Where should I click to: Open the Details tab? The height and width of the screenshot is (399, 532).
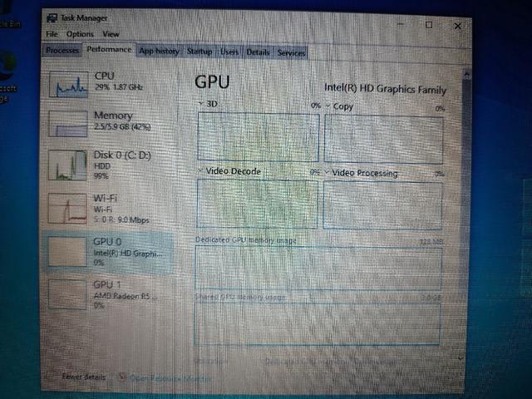click(258, 52)
